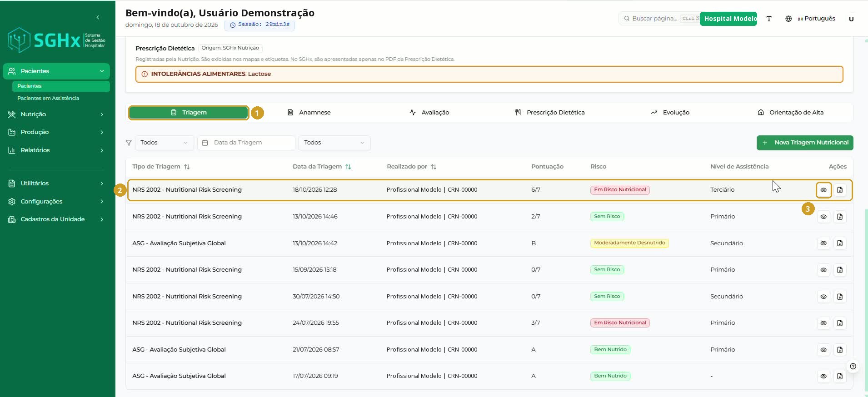
Task: View the 24/07/2026 19:55 triagem details
Action: coord(823,323)
